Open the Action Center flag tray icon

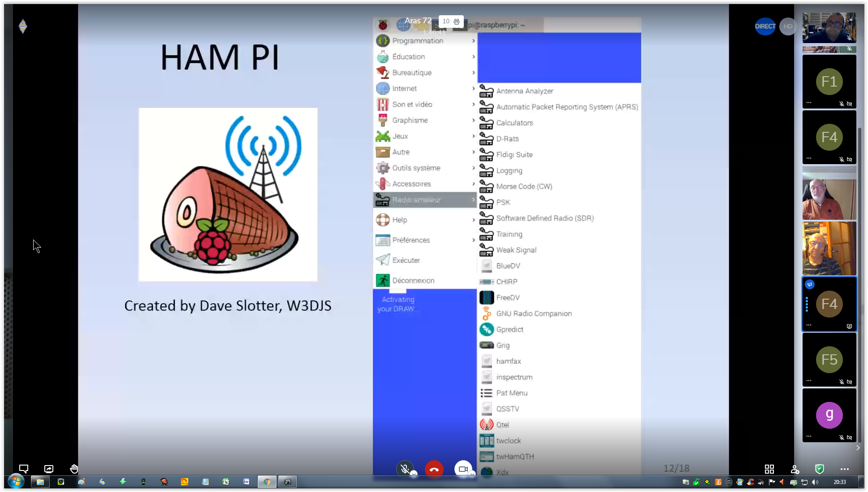pos(772,482)
